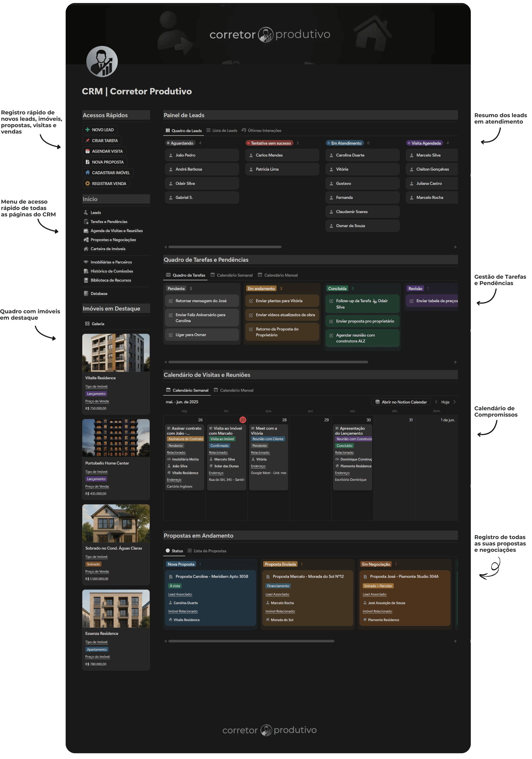Go to previous week with left chevron

tap(436, 402)
